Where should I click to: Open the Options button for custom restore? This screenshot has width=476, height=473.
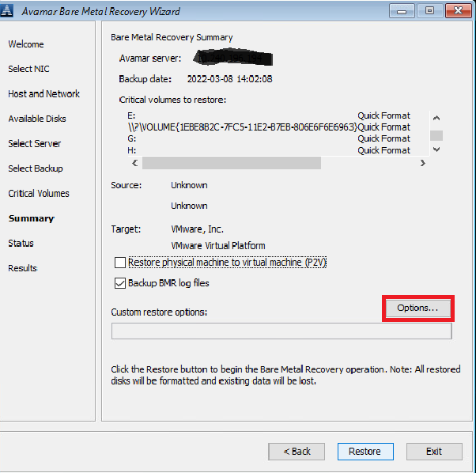[x=418, y=308]
